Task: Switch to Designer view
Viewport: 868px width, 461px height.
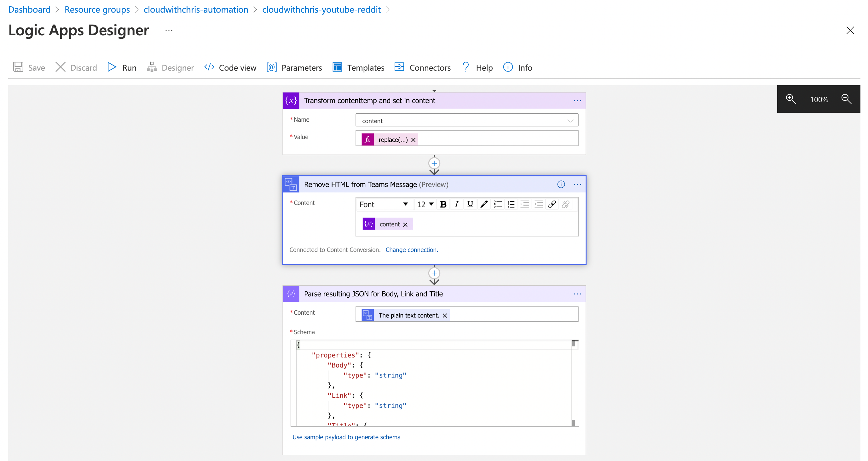Action: [x=170, y=67]
